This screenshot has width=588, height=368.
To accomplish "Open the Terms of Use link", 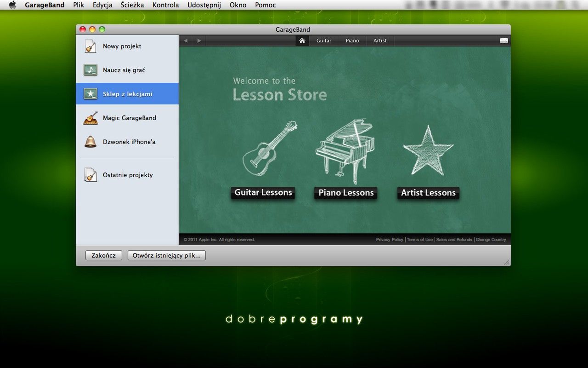I will click(420, 240).
